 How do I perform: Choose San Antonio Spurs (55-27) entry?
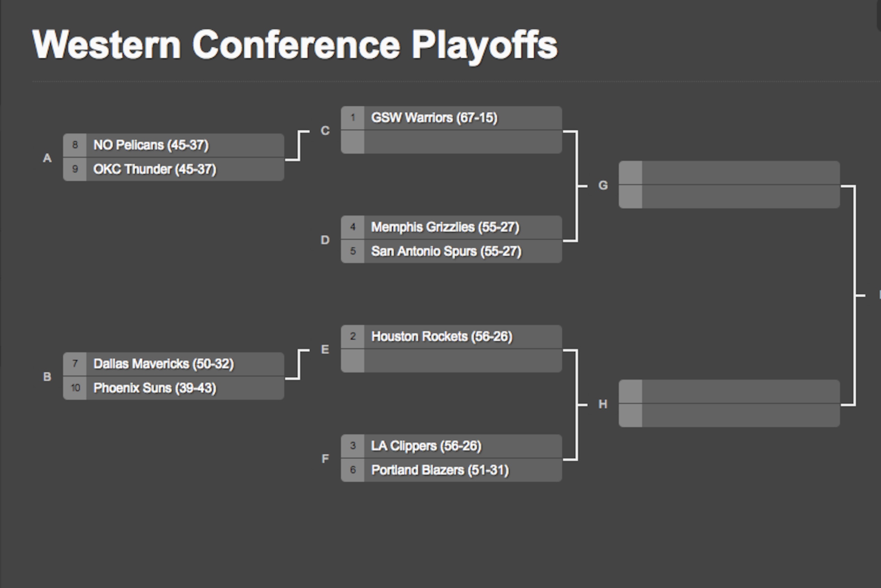coord(452,251)
